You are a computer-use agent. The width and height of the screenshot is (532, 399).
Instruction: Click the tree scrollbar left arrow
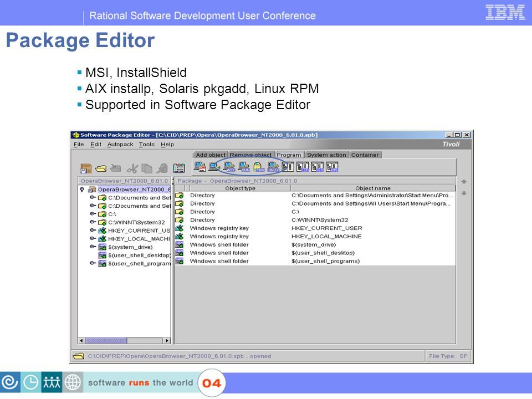pos(81,340)
